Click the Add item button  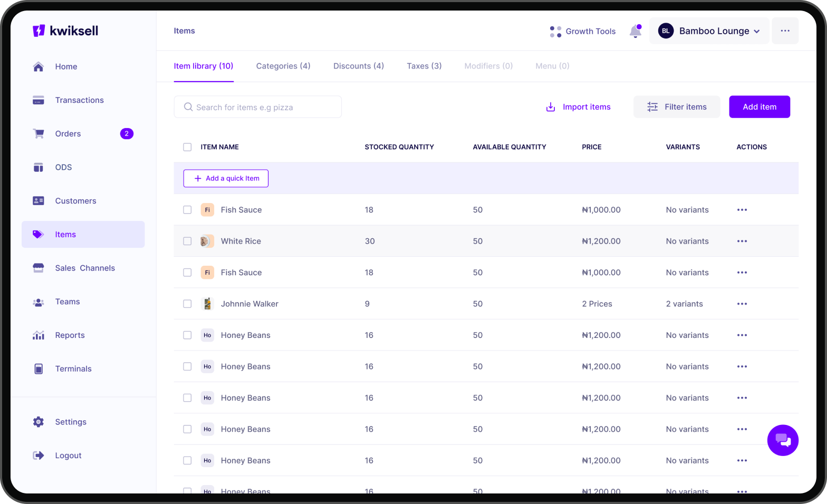click(759, 107)
